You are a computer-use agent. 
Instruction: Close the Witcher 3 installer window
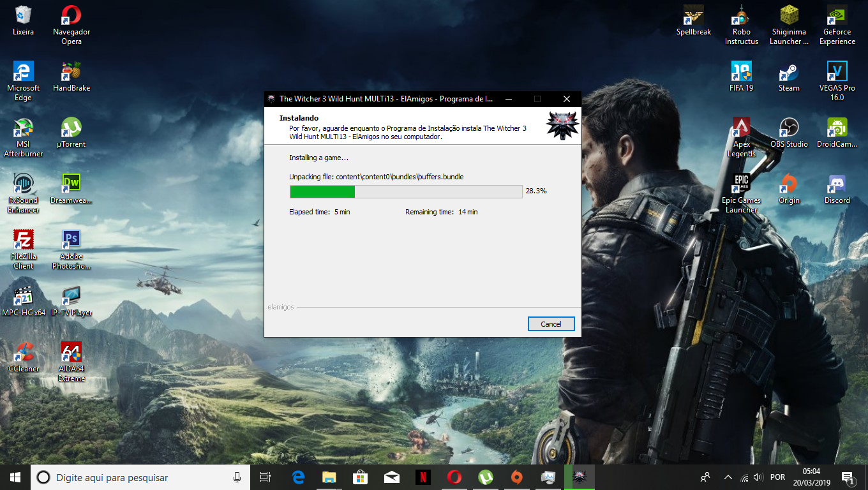(x=567, y=99)
